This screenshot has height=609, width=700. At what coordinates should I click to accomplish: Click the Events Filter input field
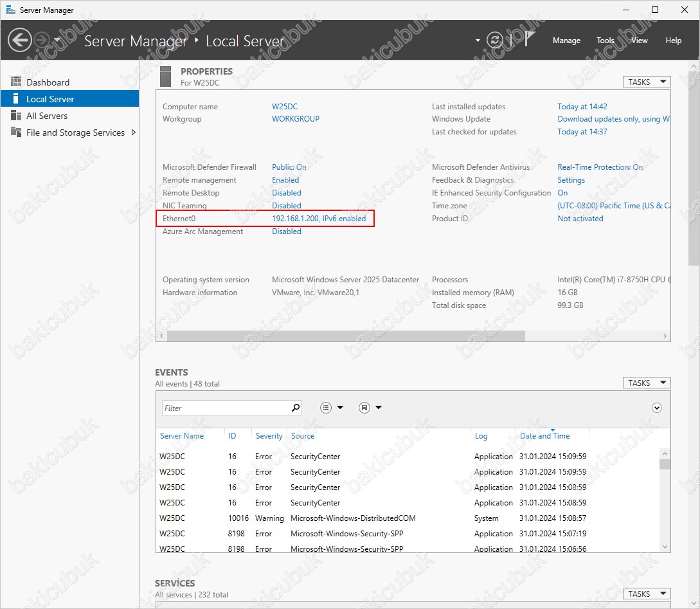tap(226, 408)
